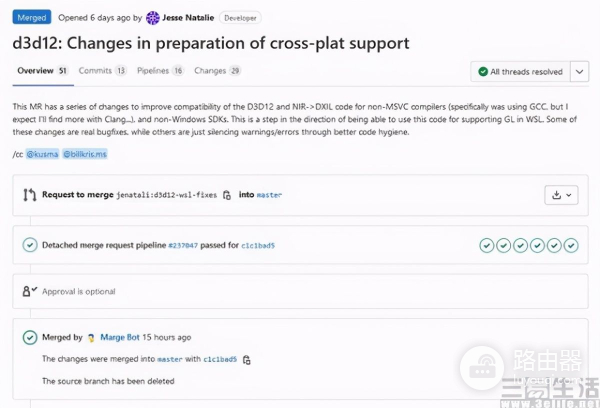Click the merge request branch icon
Image resolution: width=600 pixels, height=408 pixels.
[x=30, y=195]
